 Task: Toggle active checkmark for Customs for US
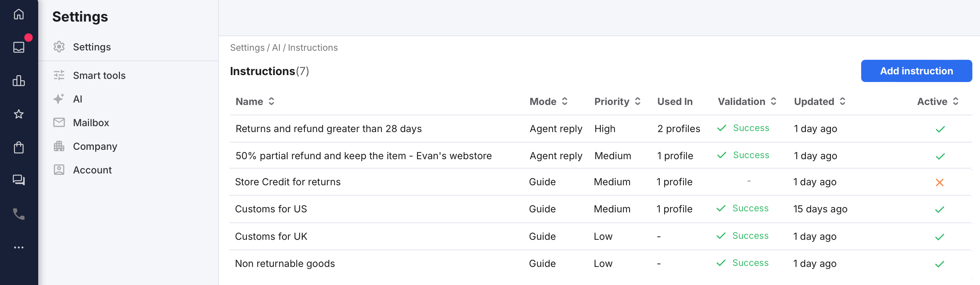pyautogui.click(x=939, y=209)
